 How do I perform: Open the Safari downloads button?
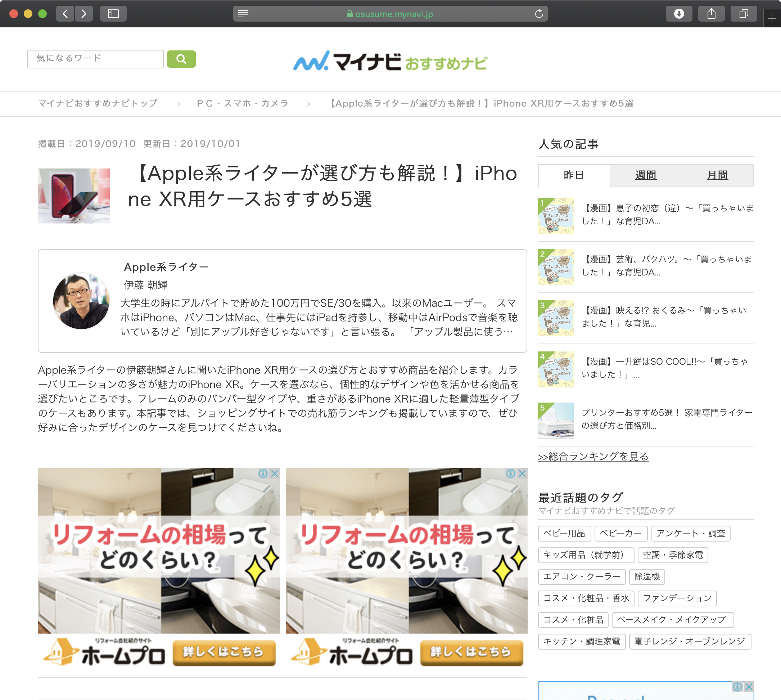tap(679, 14)
